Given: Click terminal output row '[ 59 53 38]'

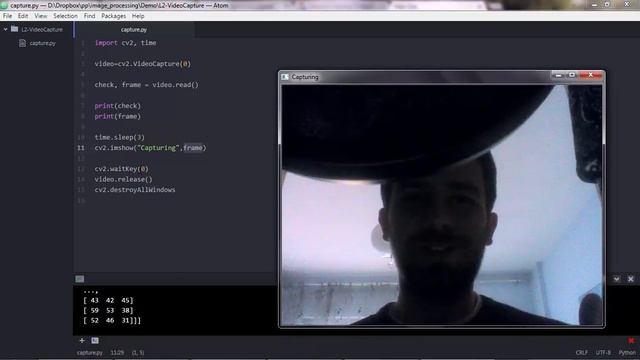Looking at the screenshot, I should (108, 311).
